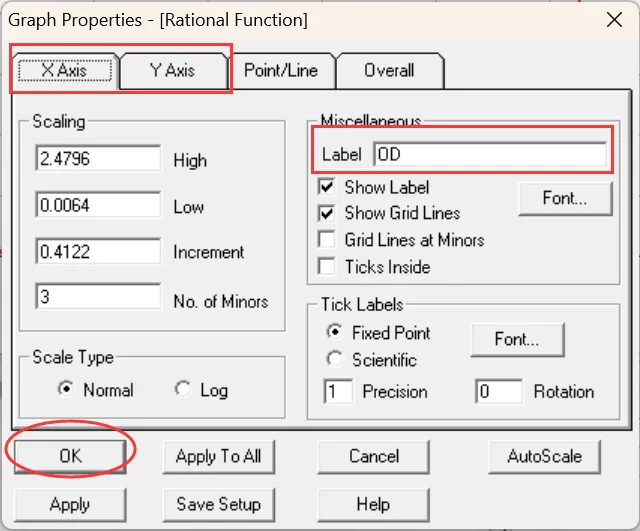This screenshot has height=531, width=640.
Task: Click the Rotation input box
Action: click(x=498, y=392)
